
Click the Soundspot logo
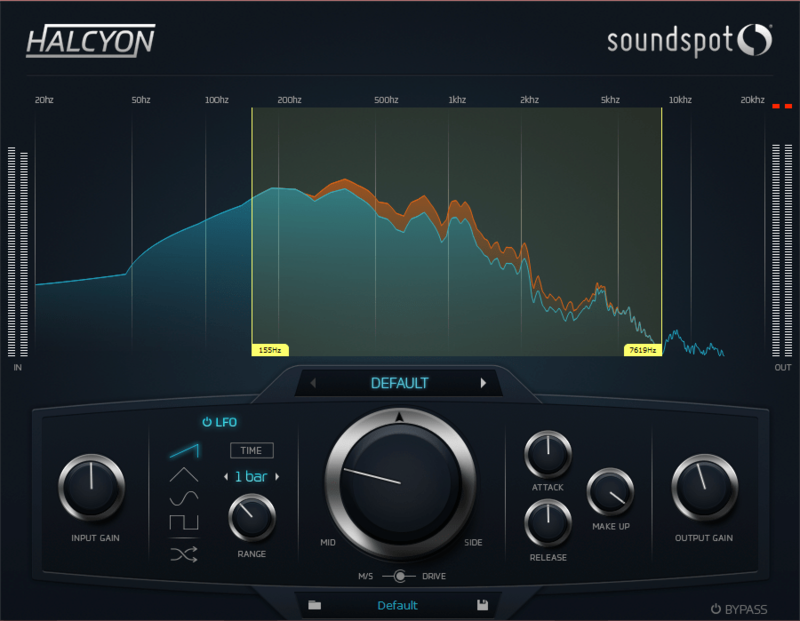point(689,40)
